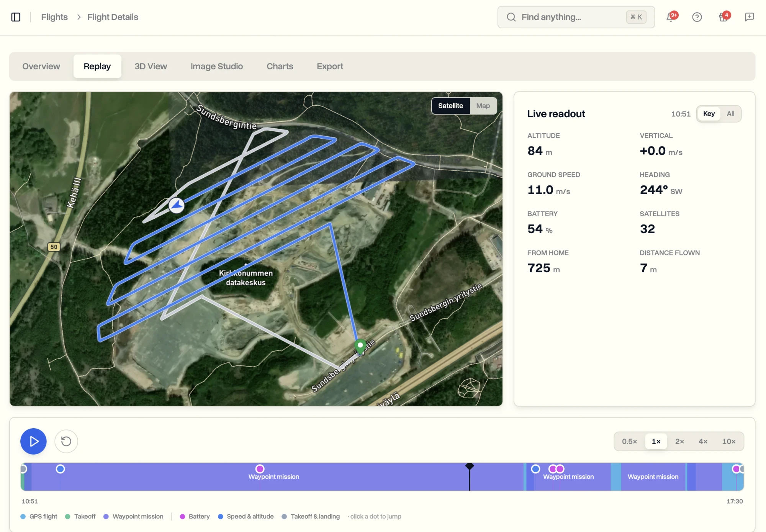The image size is (766, 532).
Task: Switch map view to Map mode
Action: tap(483, 106)
